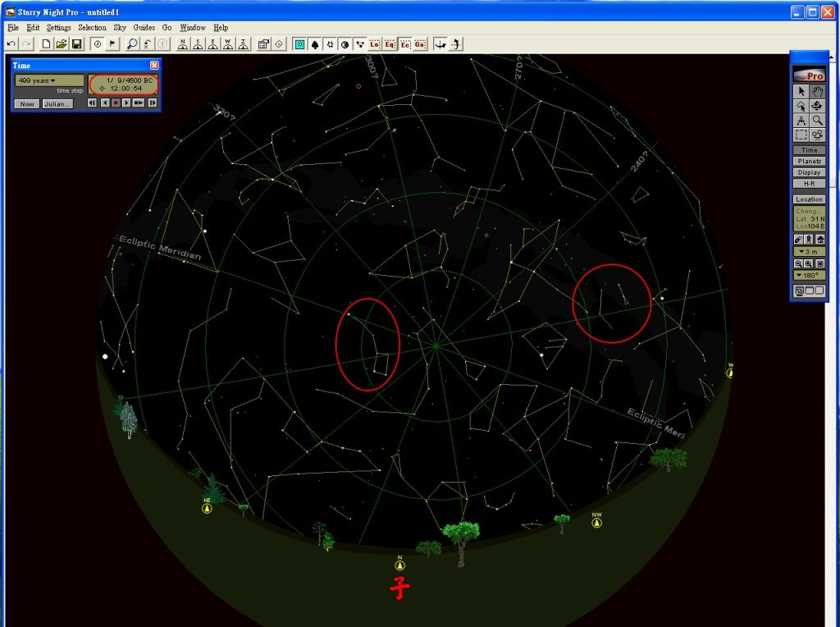Look toward zenith with the Z icon
This screenshot has height=627, width=840.
coord(242,44)
